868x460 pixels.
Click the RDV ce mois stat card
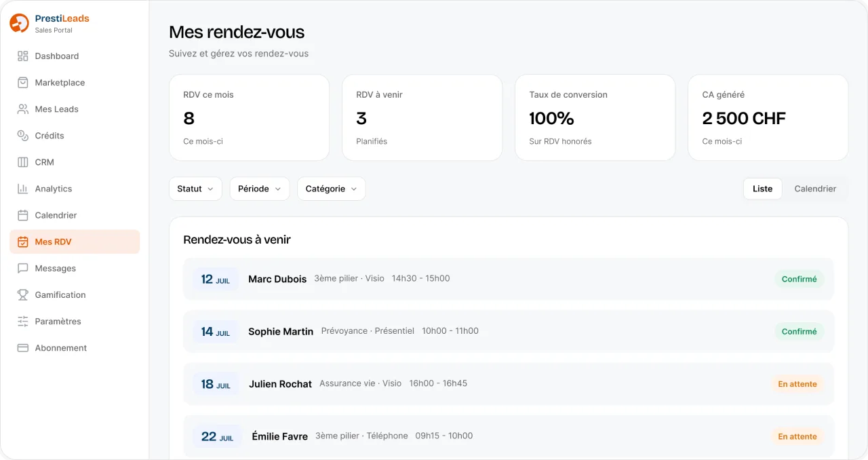point(249,117)
